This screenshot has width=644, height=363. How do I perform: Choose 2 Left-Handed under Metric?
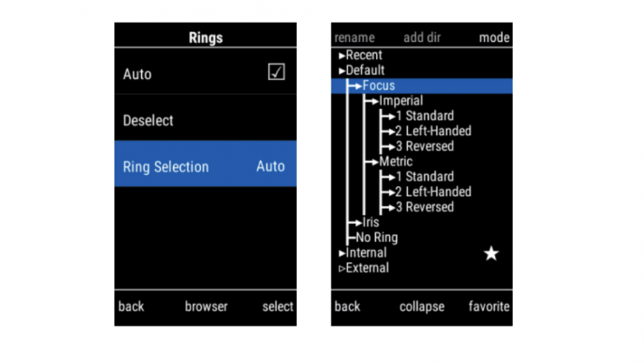tap(433, 192)
